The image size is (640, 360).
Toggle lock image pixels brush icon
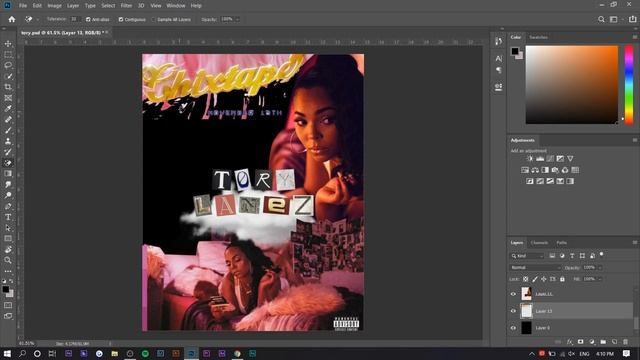(535, 279)
